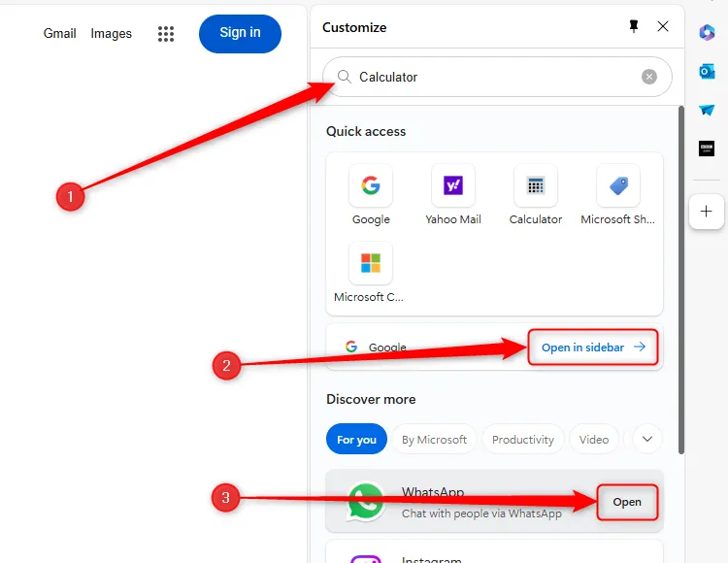Open Outlook from the Edge sidebar
The image size is (728, 563).
707,72
